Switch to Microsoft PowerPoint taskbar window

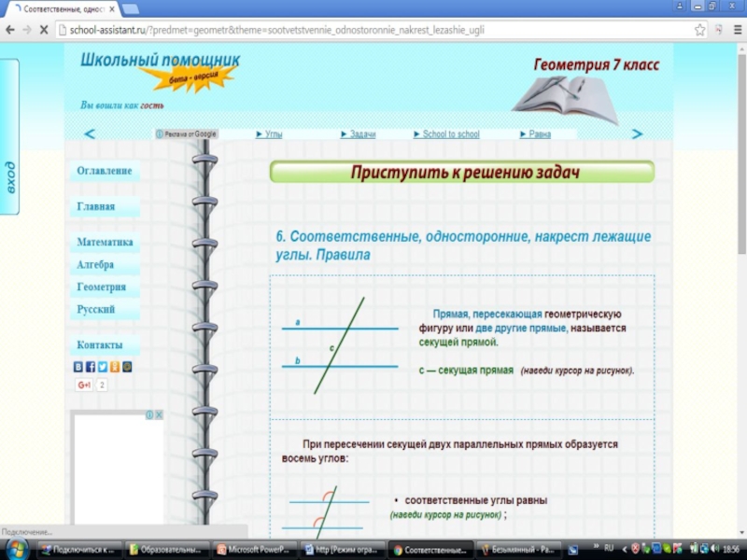click(x=253, y=550)
